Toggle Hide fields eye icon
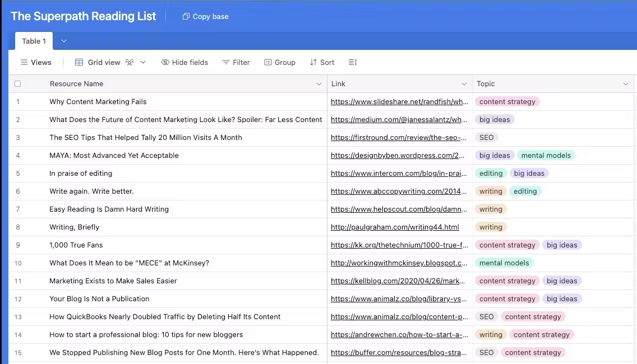The height and width of the screenshot is (364, 637). point(165,63)
